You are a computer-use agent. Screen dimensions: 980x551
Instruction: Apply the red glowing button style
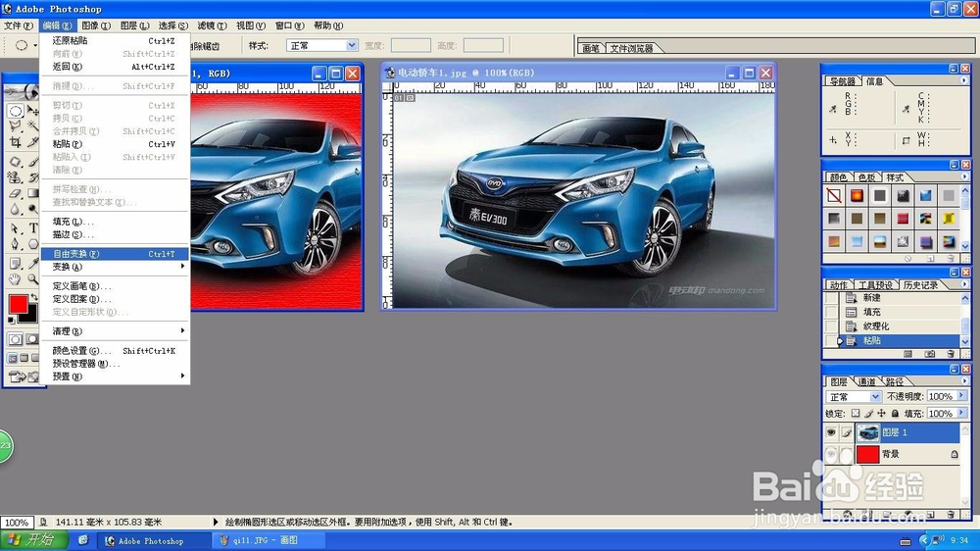(857, 196)
